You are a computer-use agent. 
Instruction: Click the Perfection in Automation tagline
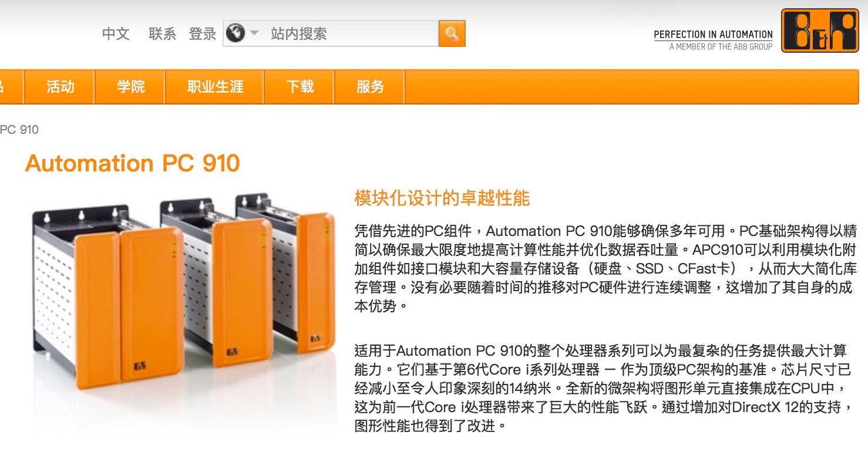point(714,35)
